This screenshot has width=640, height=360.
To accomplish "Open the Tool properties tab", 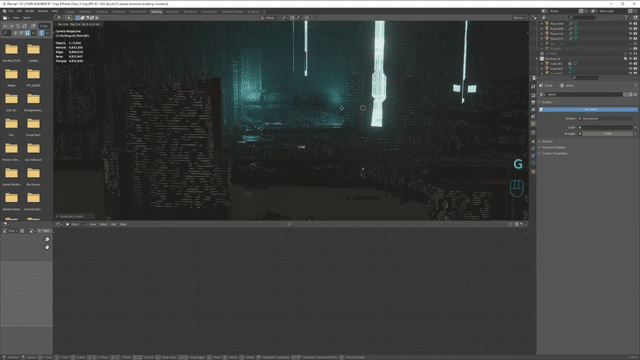I will (533, 87).
